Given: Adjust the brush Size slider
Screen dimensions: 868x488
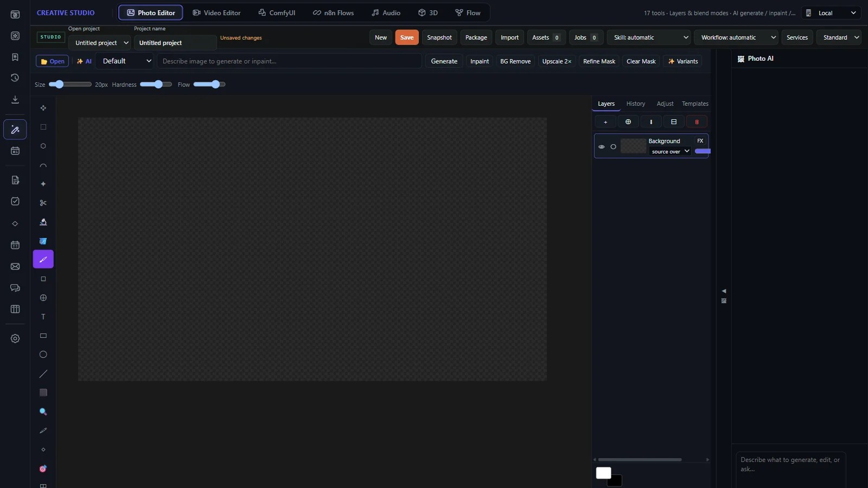Looking at the screenshot, I should pos(70,84).
